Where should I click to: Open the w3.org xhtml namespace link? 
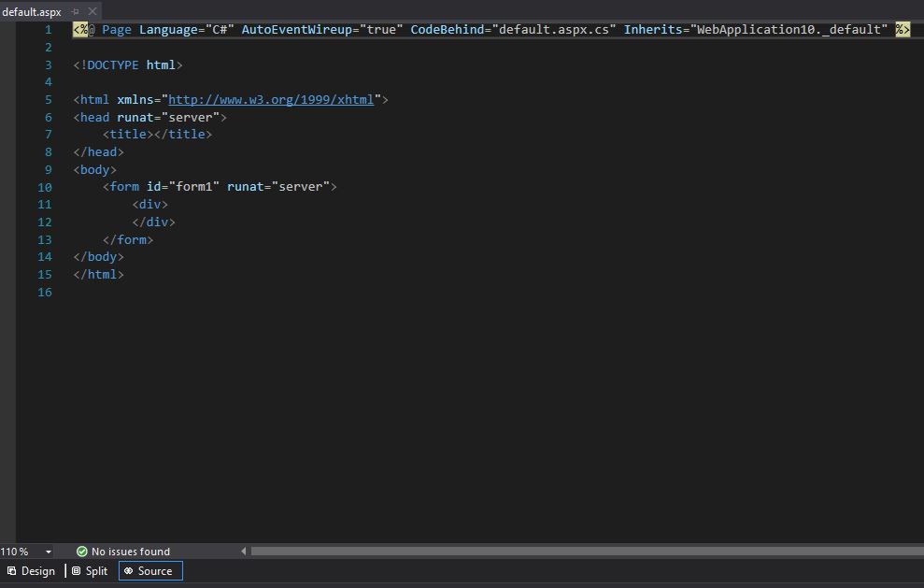click(x=271, y=99)
